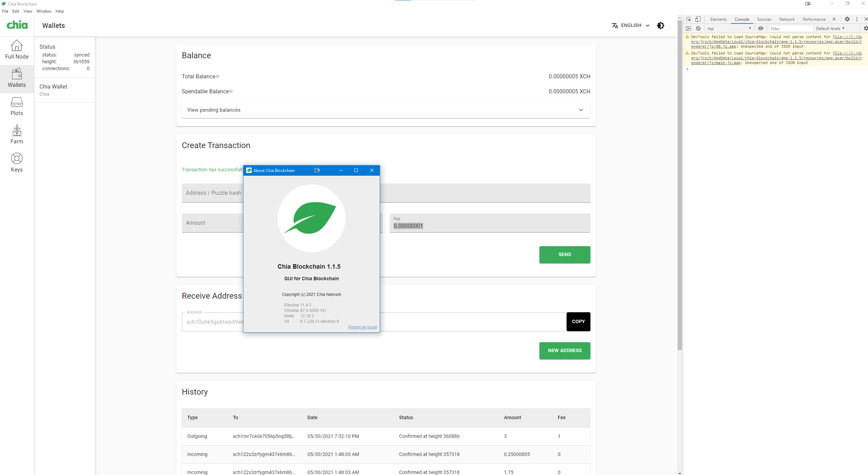The image size is (868, 475).
Task: Click warning icon on 80.js.map message
Action: pyautogui.click(x=687, y=37)
